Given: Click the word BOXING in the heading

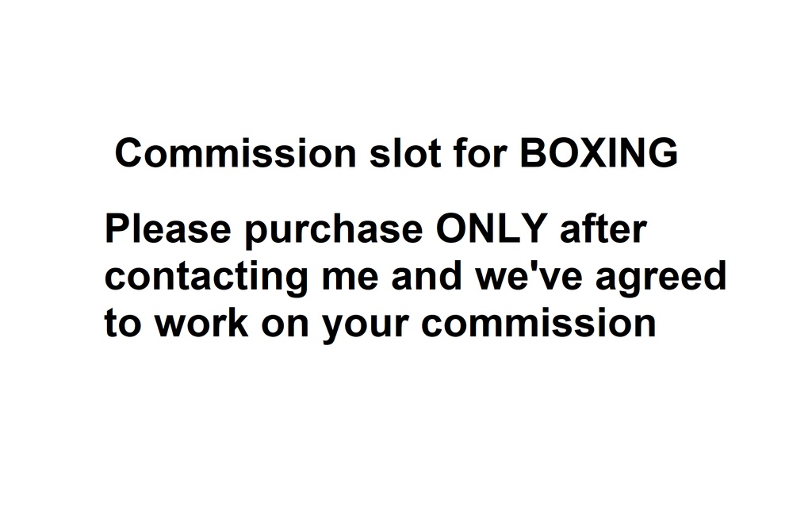Looking at the screenshot, I should pyautogui.click(x=599, y=153).
